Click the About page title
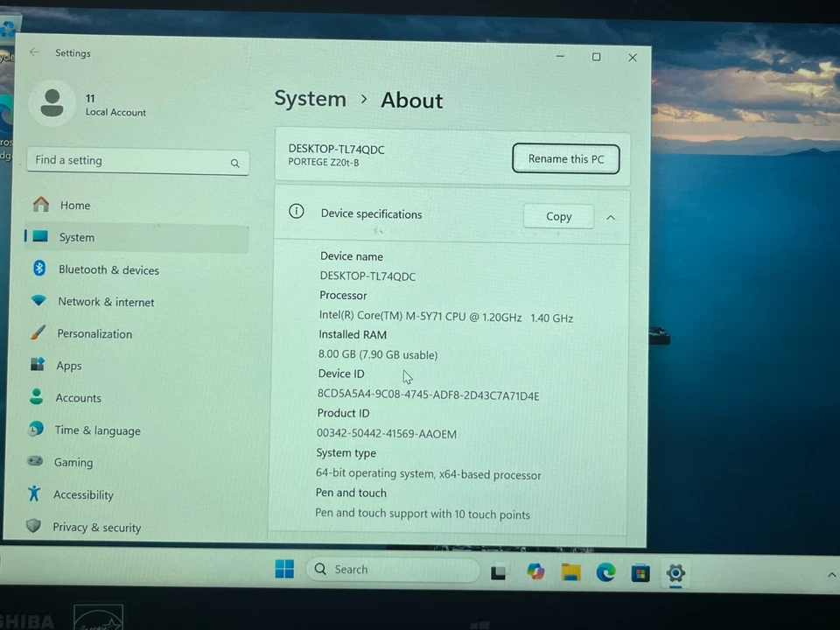This screenshot has width=840, height=630. click(x=411, y=101)
